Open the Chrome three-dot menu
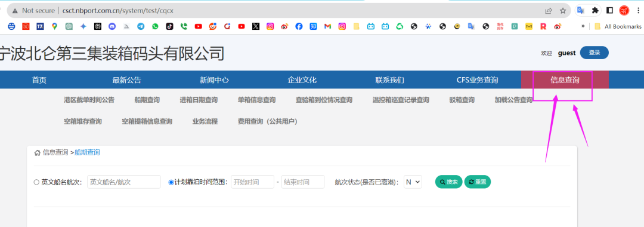Image resolution: width=644 pixels, height=227 pixels. coord(637,10)
